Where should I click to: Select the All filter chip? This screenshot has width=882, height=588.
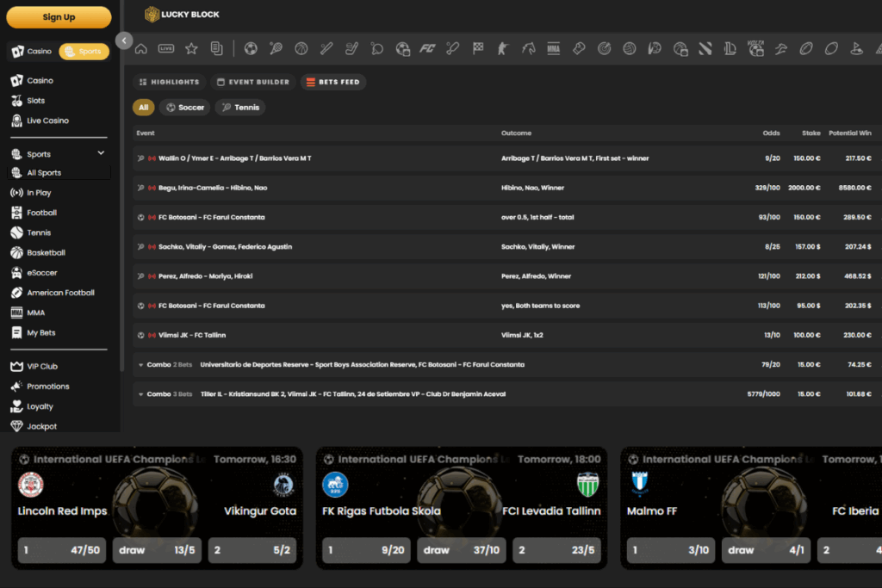[x=143, y=108]
